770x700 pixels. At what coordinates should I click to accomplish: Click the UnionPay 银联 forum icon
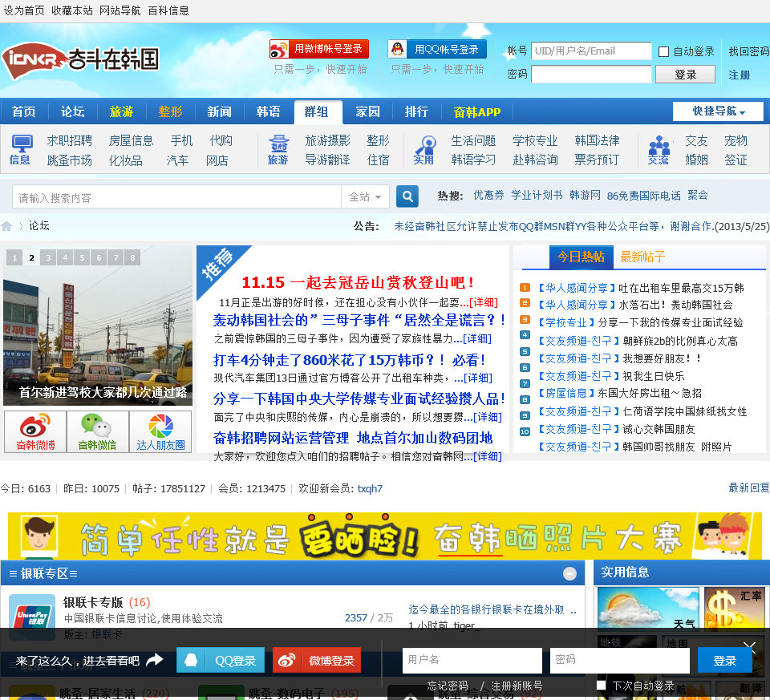pyautogui.click(x=32, y=617)
